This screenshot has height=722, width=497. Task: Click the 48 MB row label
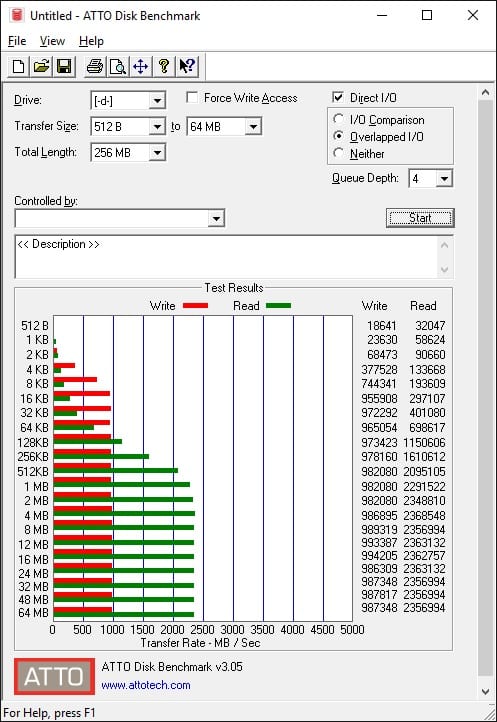pyautogui.click(x=33, y=600)
